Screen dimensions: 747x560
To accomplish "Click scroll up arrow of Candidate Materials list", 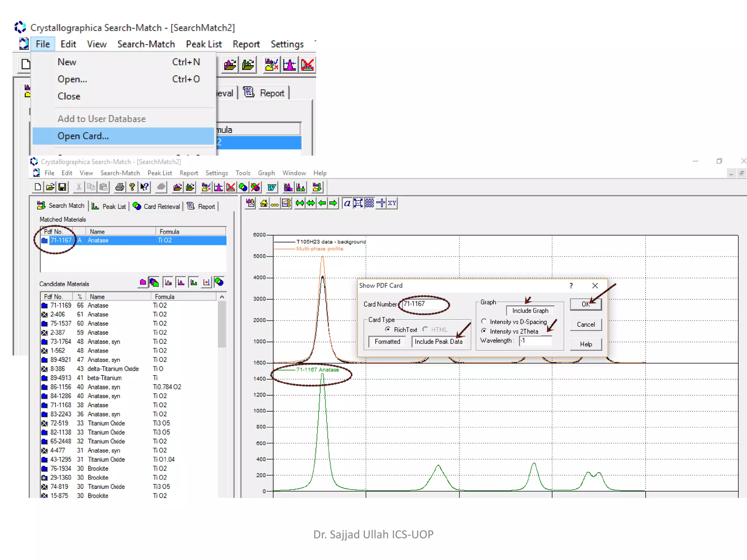I will pyautogui.click(x=221, y=297).
